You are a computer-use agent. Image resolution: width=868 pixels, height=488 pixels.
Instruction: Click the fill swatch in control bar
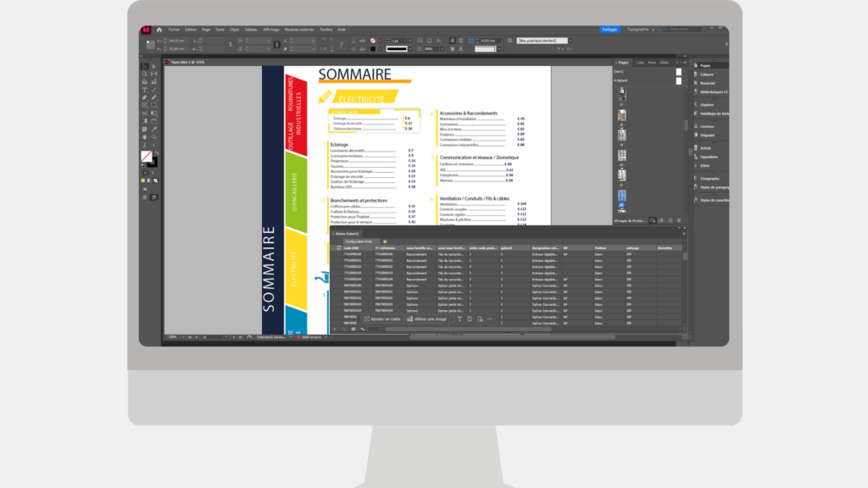(373, 41)
